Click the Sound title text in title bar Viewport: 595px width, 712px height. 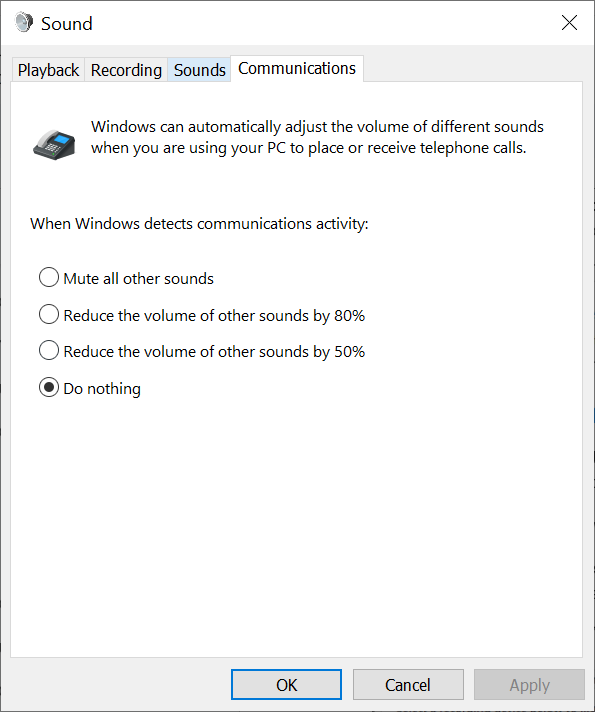click(67, 24)
